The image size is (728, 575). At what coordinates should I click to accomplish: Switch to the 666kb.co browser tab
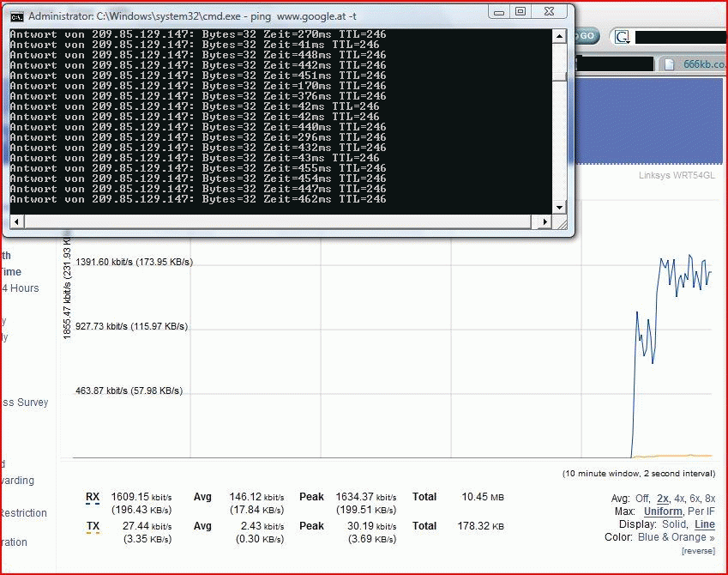click(x=694, y=64)
